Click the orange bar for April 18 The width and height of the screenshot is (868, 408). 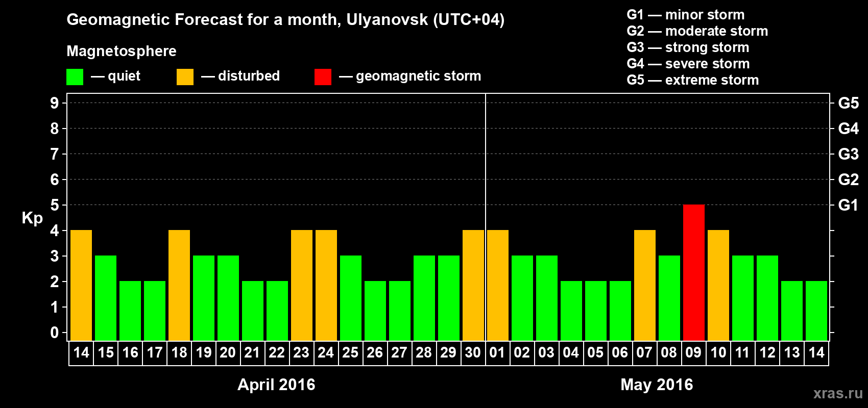(179, 285)
